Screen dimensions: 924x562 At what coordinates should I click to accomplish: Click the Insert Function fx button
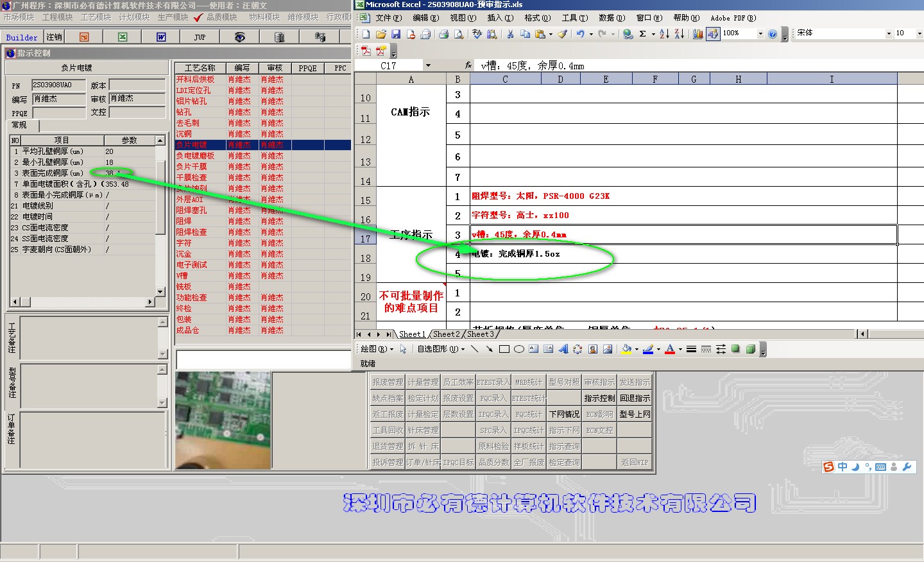point(468,65)
